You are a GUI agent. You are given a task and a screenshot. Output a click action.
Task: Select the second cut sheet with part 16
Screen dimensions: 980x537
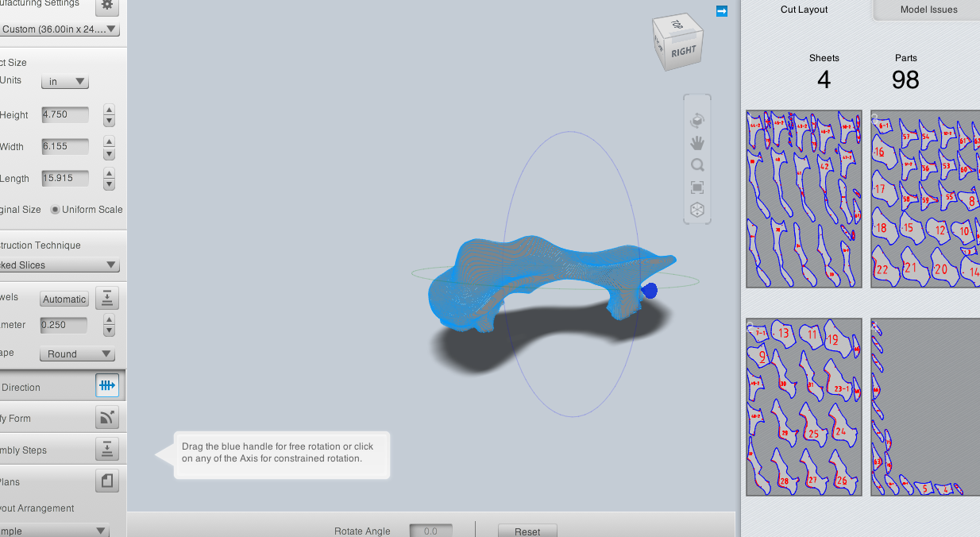pos(925,199)
